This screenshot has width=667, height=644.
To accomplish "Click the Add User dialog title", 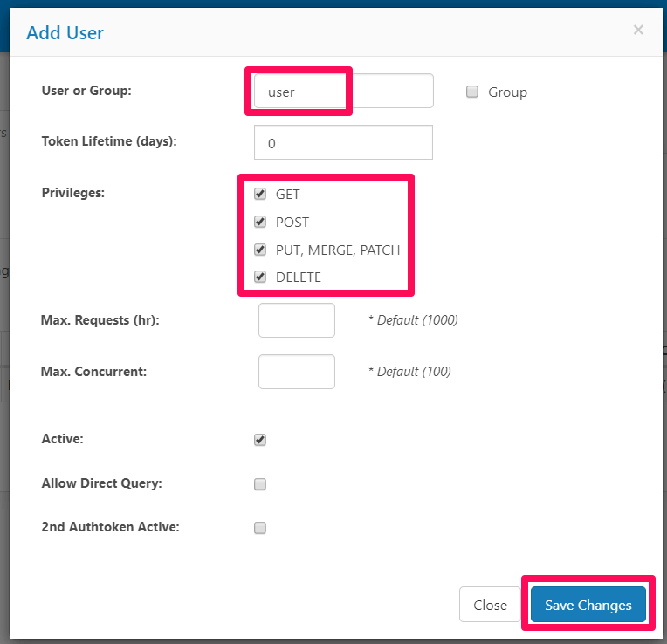I will tap(65, 33).
